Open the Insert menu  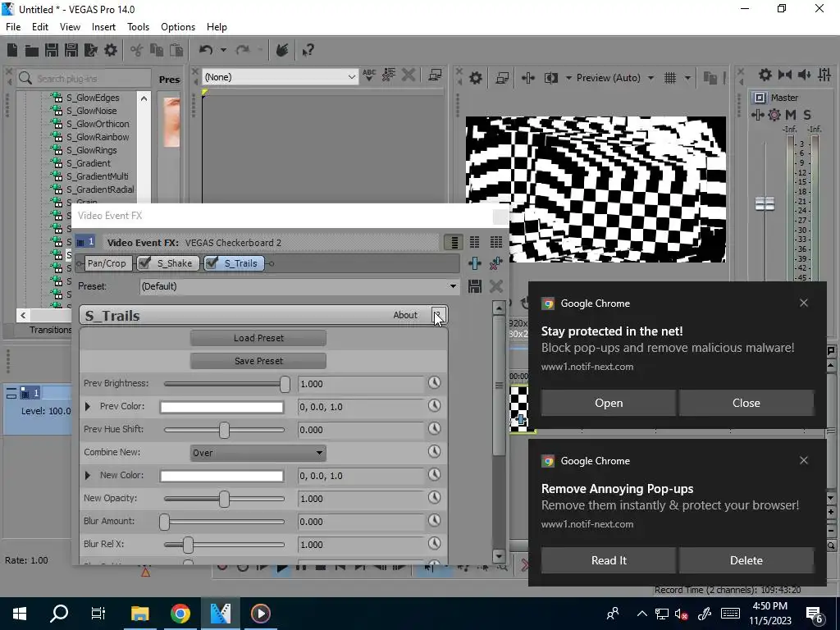click(103, 27)
